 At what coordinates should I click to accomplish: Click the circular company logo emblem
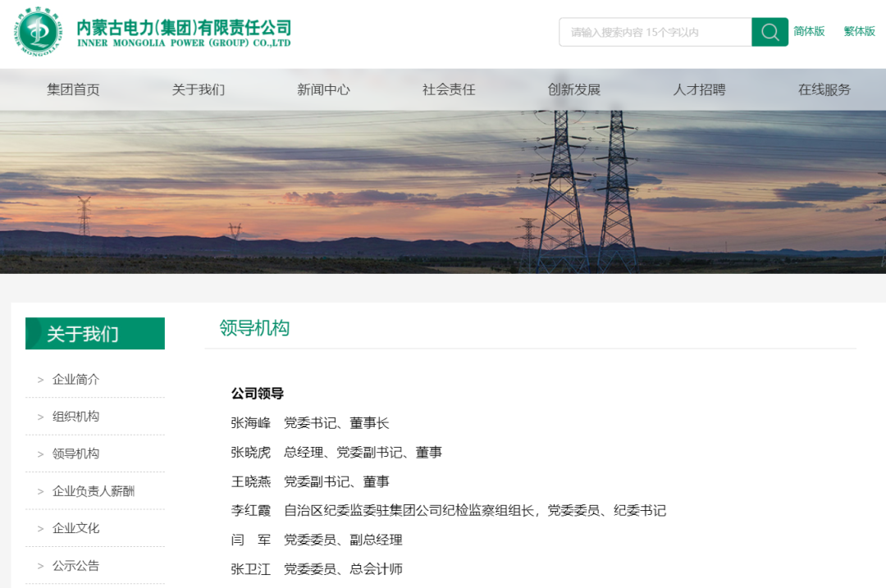[x=39, y=32]
